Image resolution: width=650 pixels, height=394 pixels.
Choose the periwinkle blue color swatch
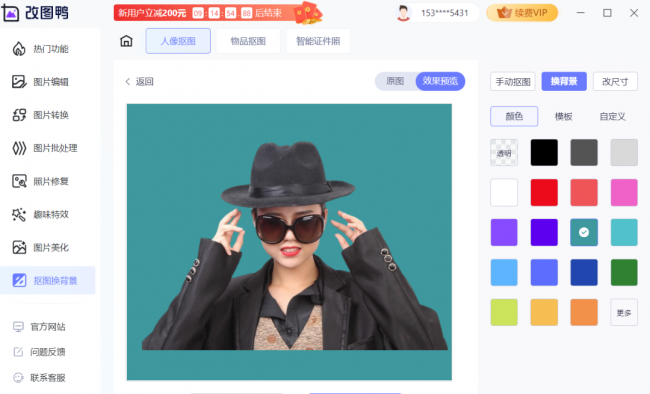click(544, 272)
